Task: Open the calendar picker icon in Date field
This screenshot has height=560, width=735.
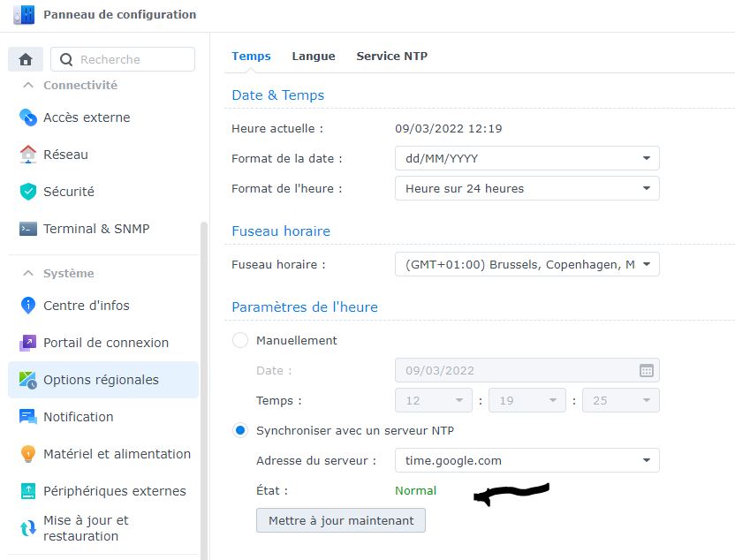Action: point(647,371)
